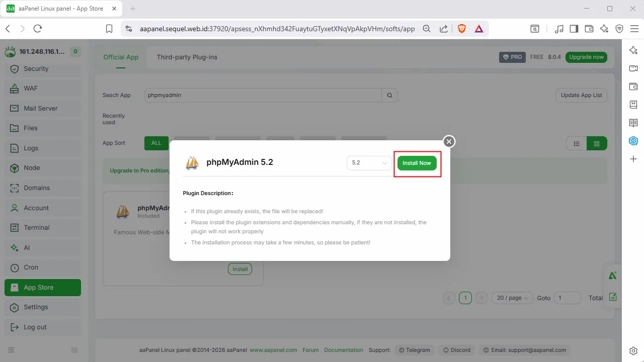Close the phpMyAdmin install dialog
644x362 pixels.
pos(449,141)
